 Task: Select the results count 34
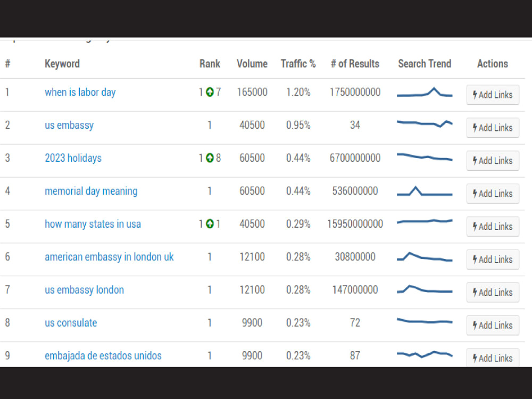[x=355, y=125]
